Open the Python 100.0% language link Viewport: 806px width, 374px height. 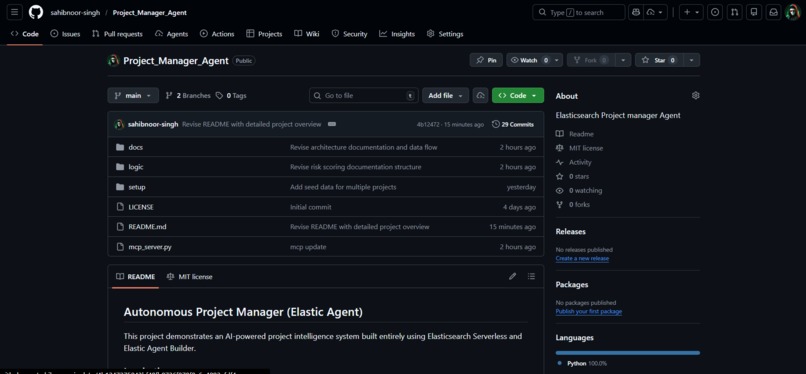tap(582, 363)
